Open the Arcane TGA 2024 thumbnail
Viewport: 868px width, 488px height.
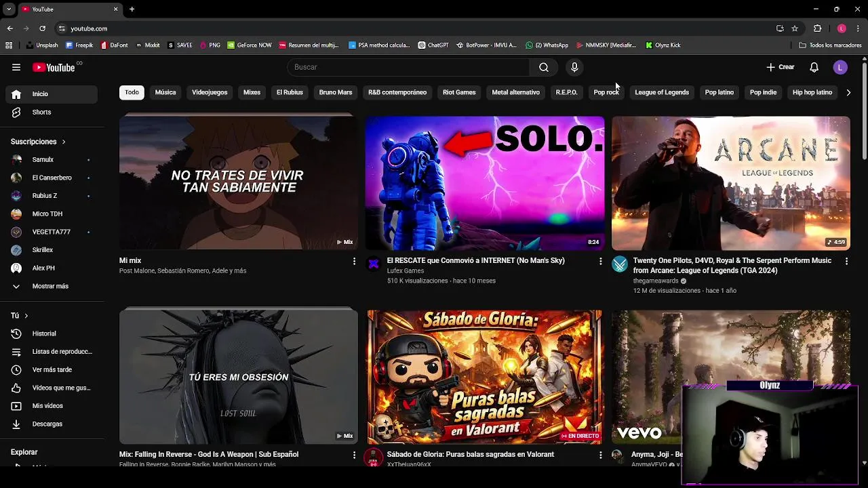click(731, 182)
